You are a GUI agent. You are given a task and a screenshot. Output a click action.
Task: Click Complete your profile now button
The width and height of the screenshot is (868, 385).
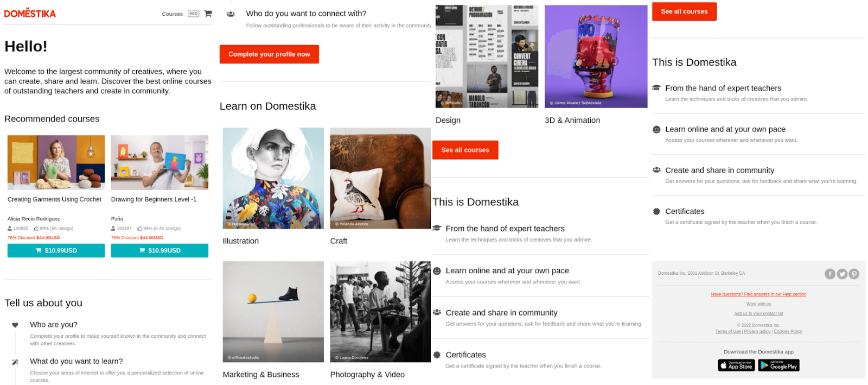pyautogui.click(x=269, y=54)
